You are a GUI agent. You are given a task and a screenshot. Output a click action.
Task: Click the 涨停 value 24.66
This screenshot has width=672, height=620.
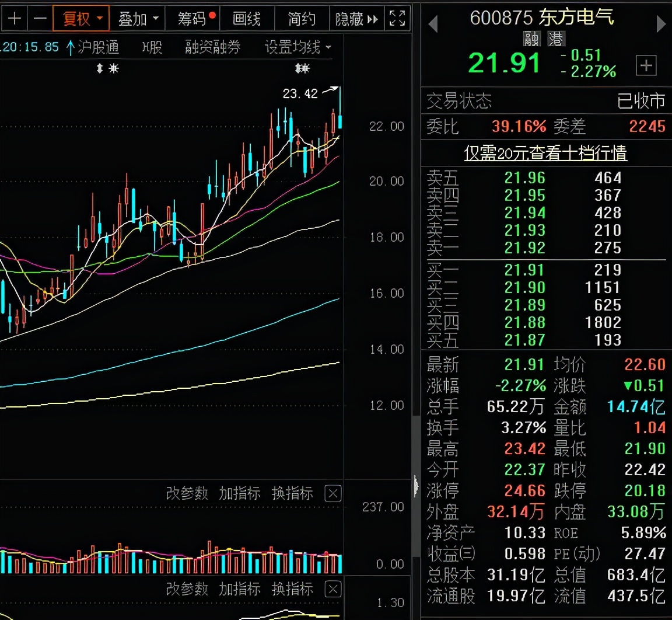524,490
